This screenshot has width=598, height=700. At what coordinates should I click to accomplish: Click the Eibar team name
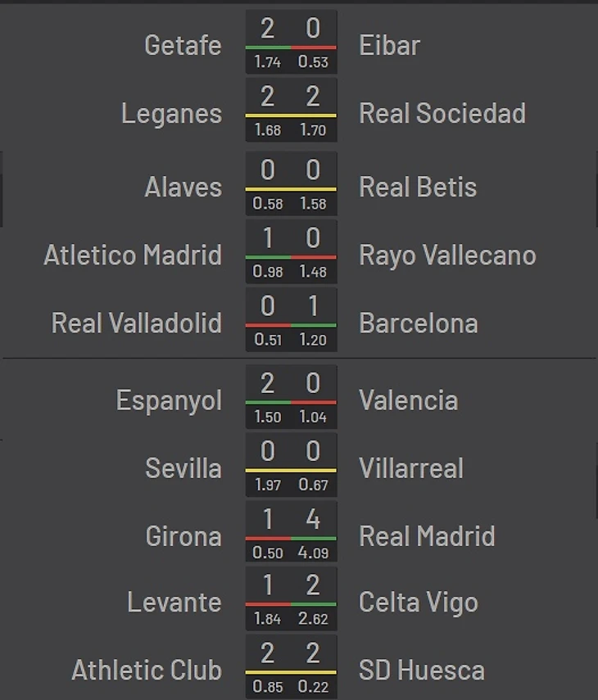click(x=389, y=45)
